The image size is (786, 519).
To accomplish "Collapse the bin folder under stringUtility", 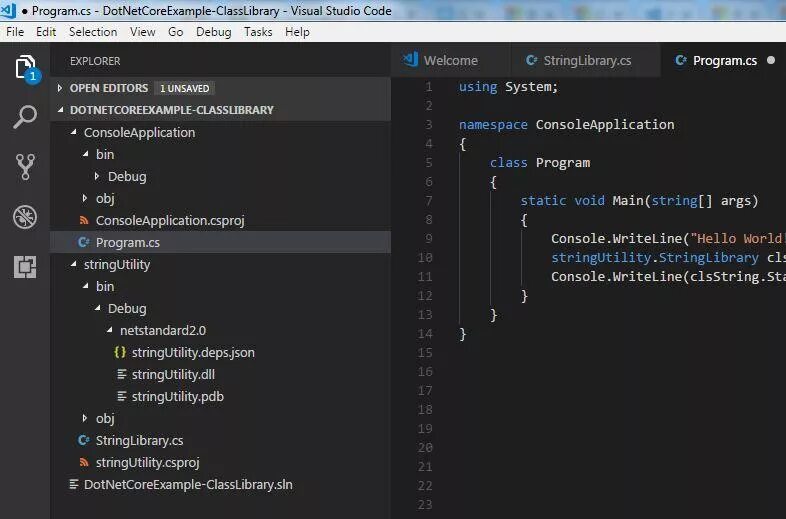I will pyautogui.click(x=86, y=286).
